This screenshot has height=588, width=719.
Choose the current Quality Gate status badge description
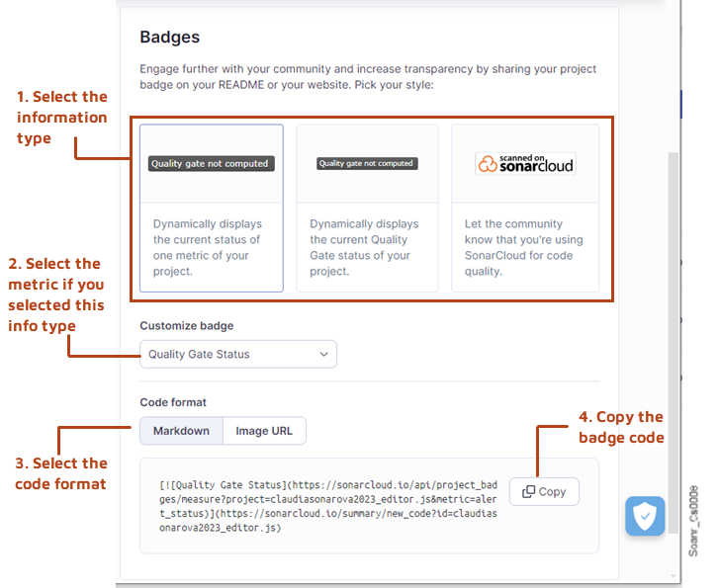(367, 247)
